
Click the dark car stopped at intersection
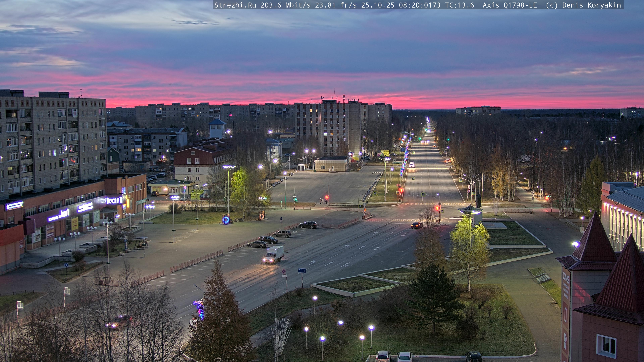(417, 225)
